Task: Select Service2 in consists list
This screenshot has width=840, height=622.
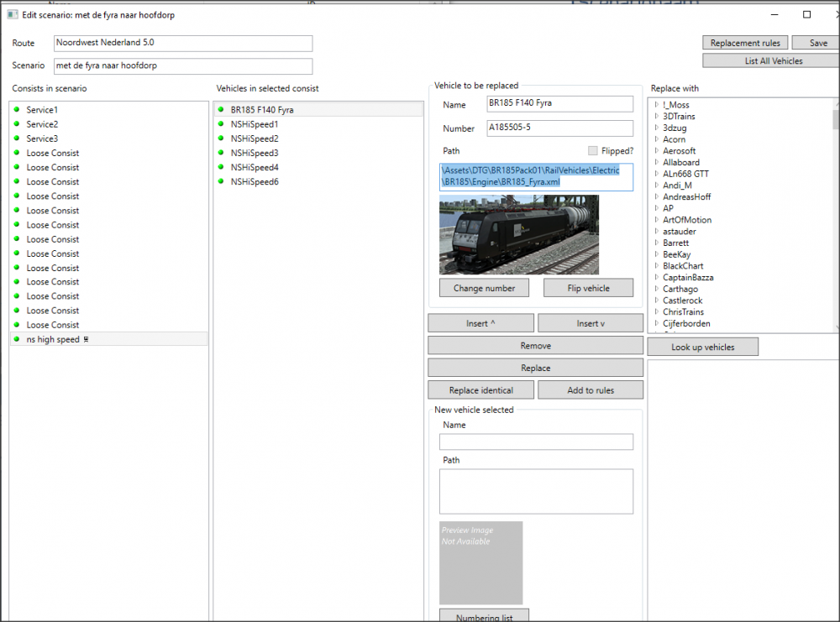Action: click(x=42, y=124)
